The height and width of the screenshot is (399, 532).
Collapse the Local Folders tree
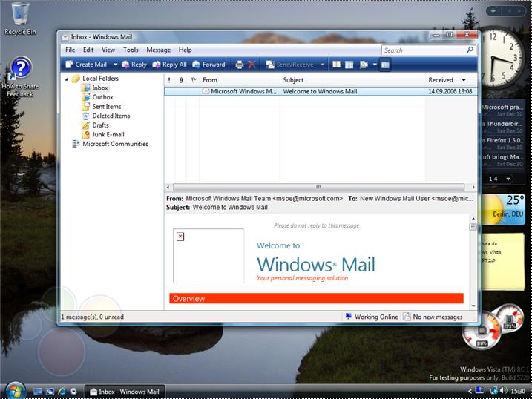(x=68, y=79)
